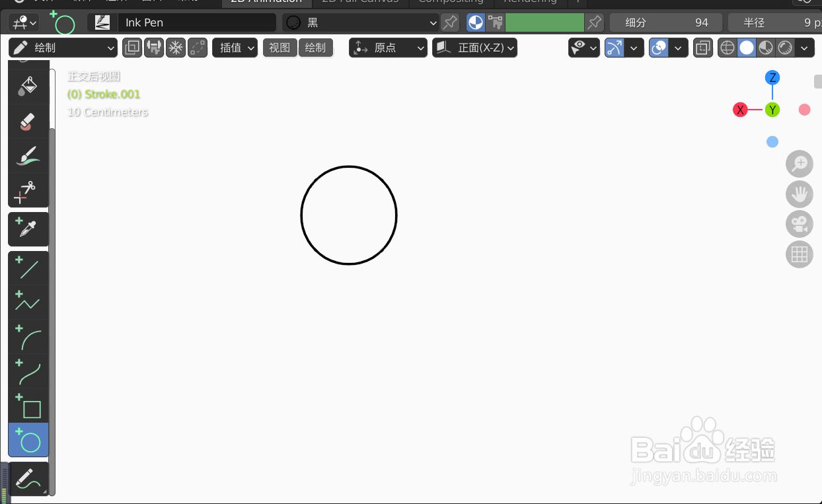Click the blue Z axis gizmo
Screen dimensions: 822x504
[x=772, y=77]
